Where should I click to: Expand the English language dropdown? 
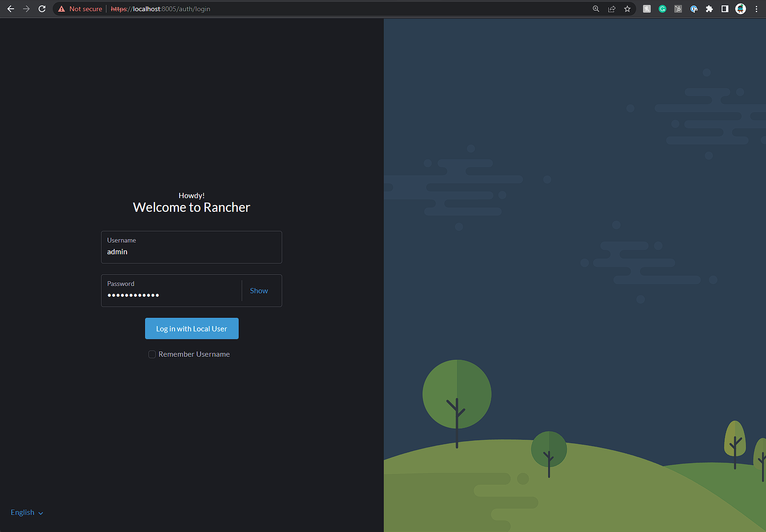pos(27,512)
